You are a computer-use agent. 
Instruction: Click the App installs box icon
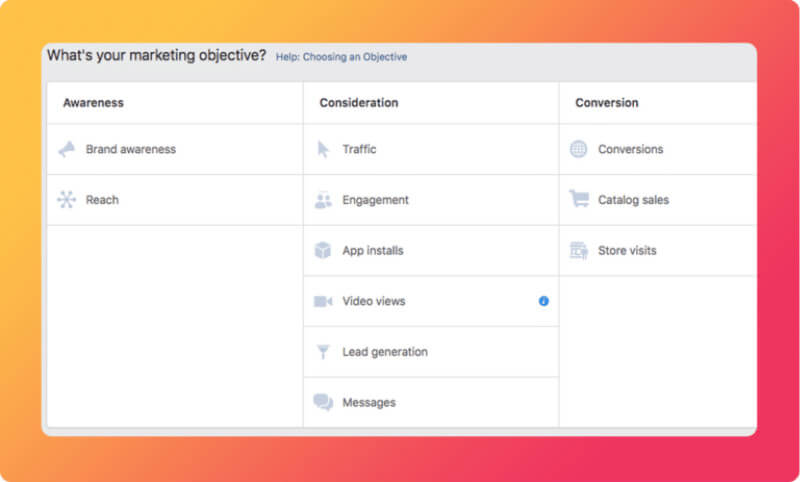(323, 250)
